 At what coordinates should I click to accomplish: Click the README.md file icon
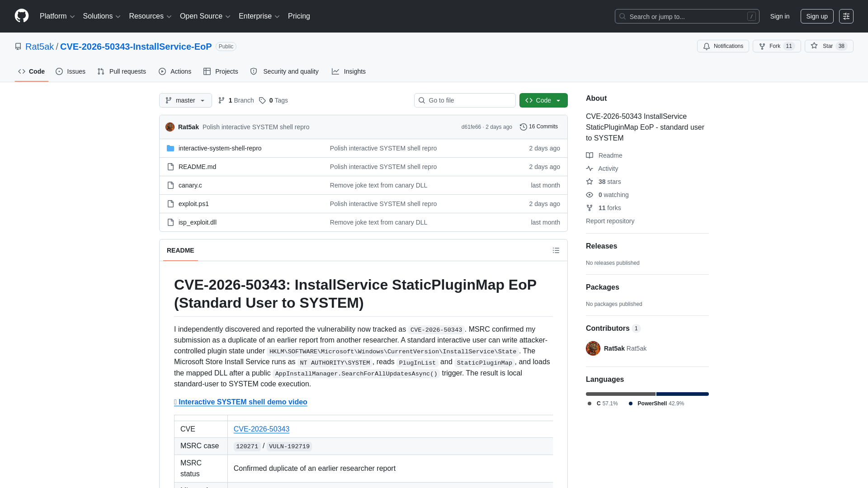(170, 167)
